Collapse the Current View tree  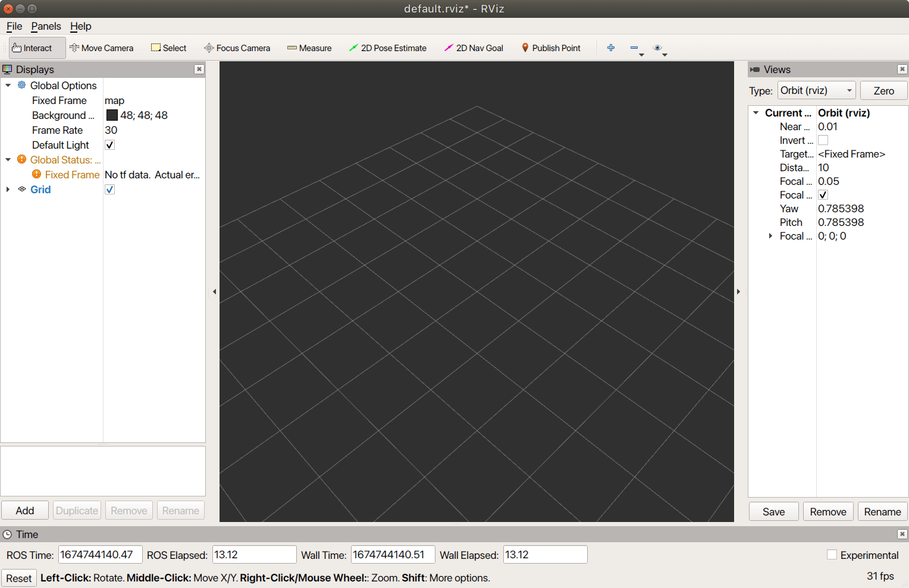tap(756, 112)
